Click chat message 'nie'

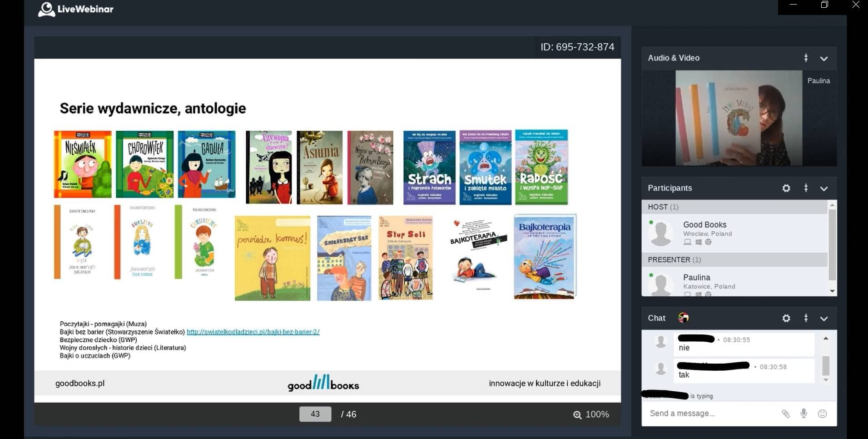point(684,348)
